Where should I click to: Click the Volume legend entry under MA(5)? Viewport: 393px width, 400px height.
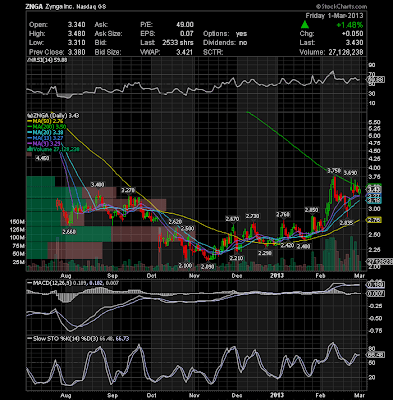[x=53, y=149]
